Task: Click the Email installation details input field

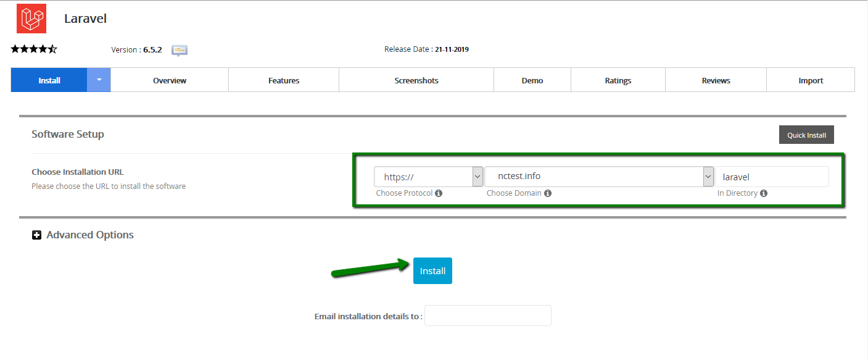Action: (488, 316)
